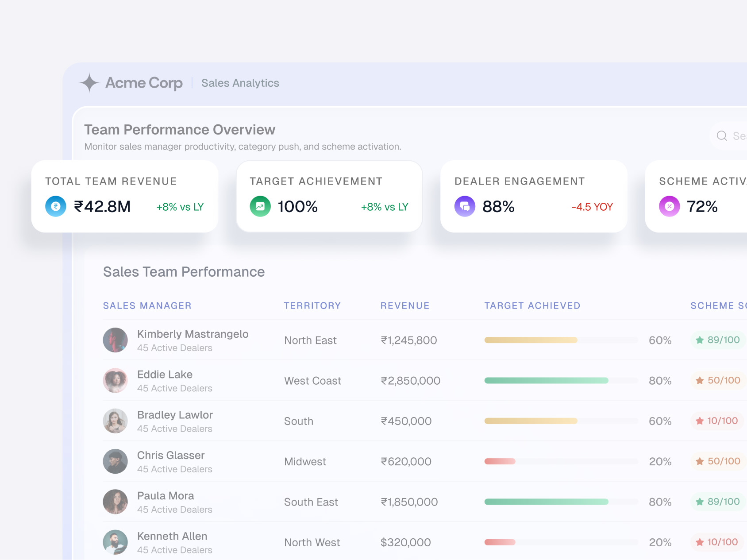Open Kimberly Mastrangelo's avatar

click(116, 340)
